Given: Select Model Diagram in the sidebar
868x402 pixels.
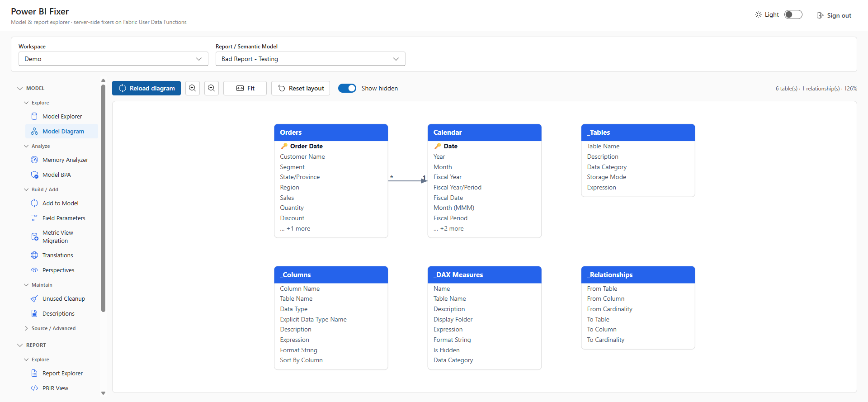Looking at the screenshot, I should click(61, 131).
